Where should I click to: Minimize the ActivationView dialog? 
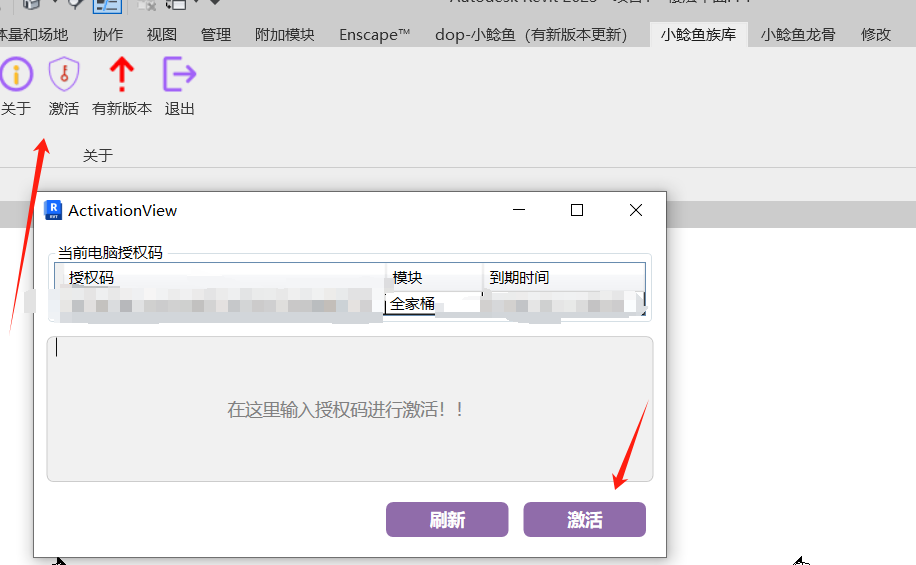point(519,210)
